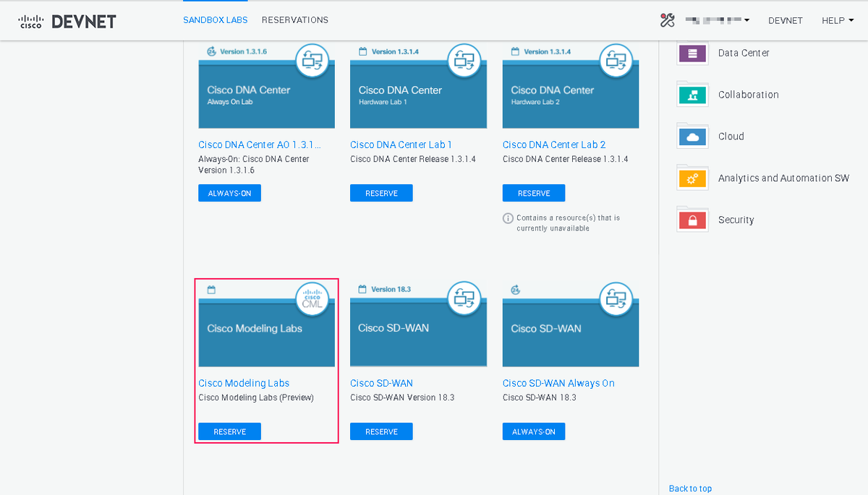The image size is (868, 495).
Task: Click the Back to top link
Action: pos(690,488)
